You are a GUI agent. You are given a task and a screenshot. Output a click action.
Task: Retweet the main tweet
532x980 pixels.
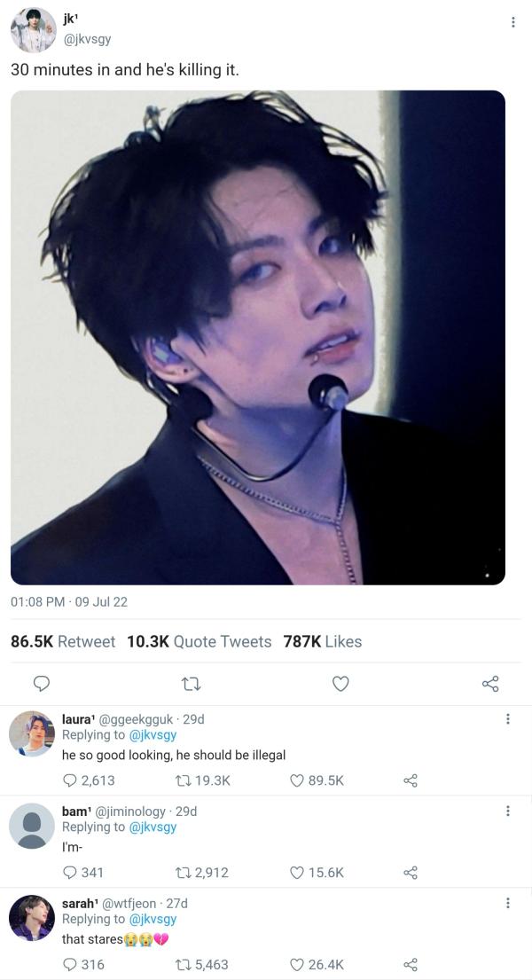pos(190,683)
